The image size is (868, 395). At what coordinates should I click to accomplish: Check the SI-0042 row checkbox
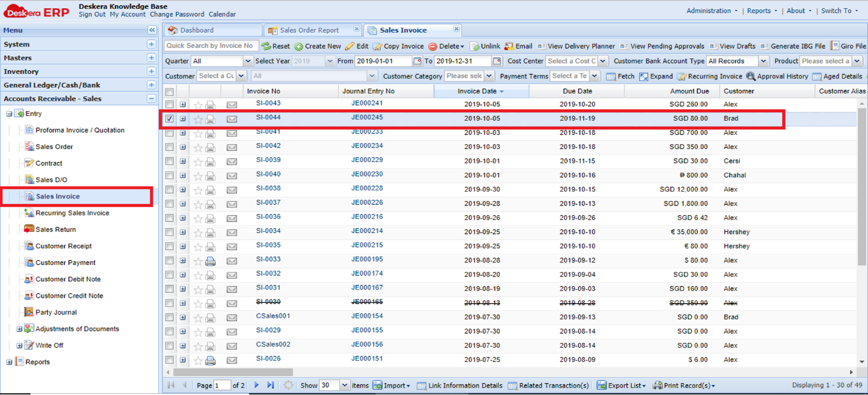(170, 147)
